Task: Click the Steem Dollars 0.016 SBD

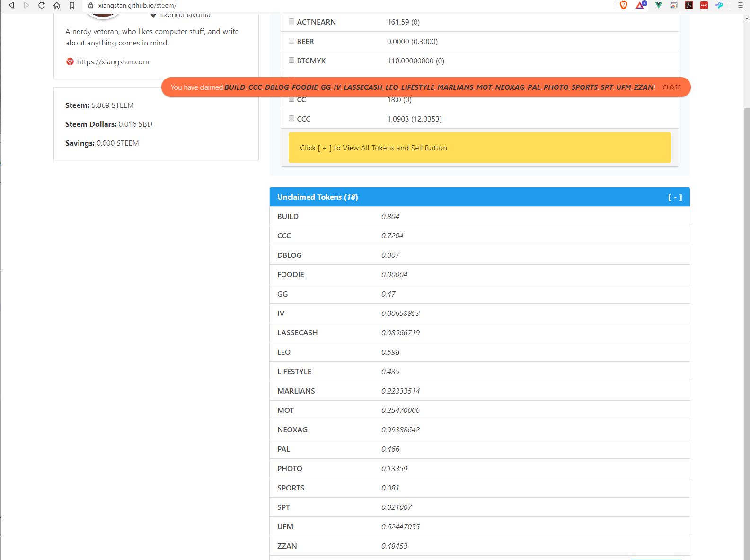Action: (109, 124)
